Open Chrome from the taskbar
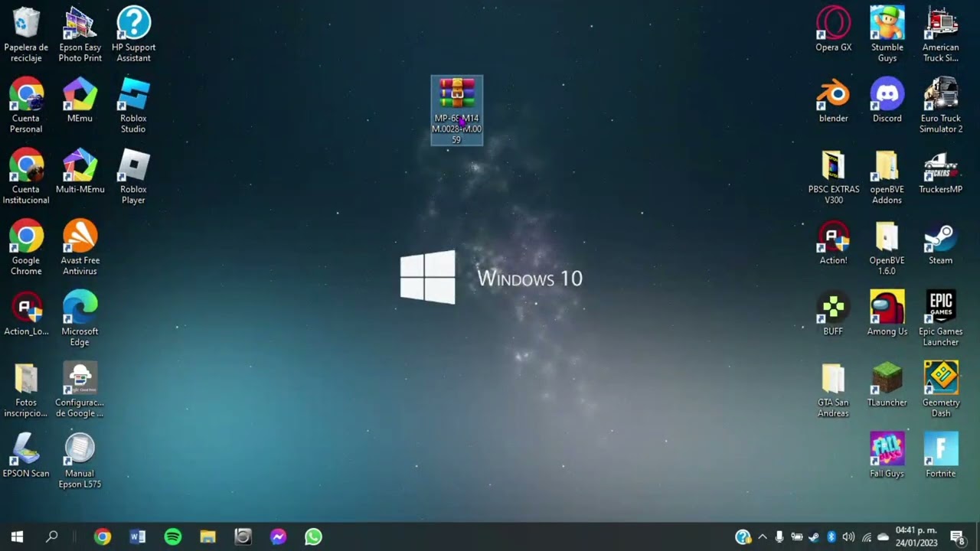 [x=102, y=536]
